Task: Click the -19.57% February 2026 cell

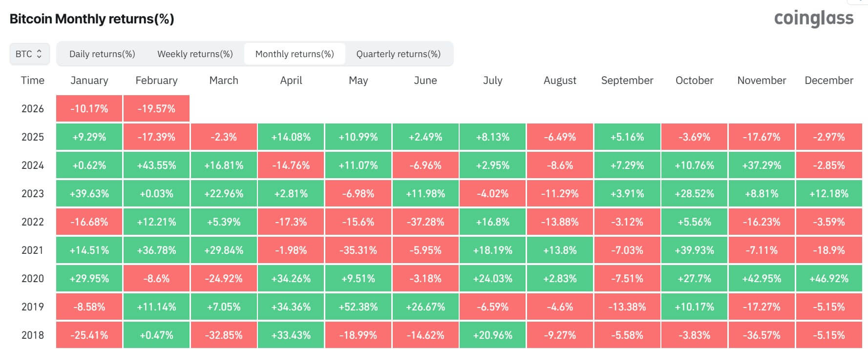Action: coord(156,108)
